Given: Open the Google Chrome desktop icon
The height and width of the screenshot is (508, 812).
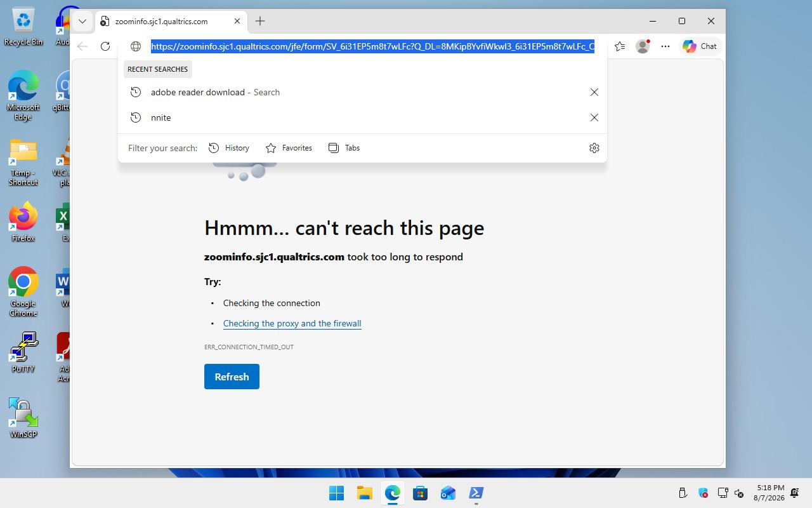Looking at the screenshot, I should [23, 292].
